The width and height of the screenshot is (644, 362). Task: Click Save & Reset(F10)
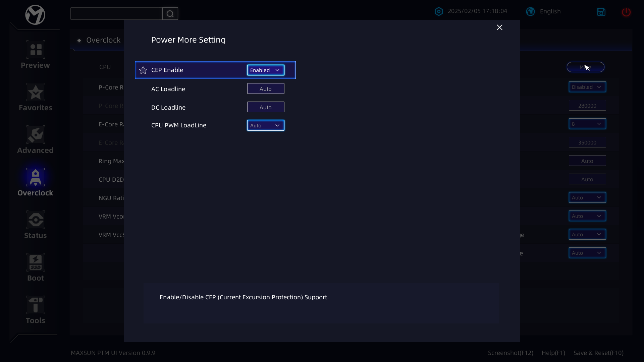pyautogui.click(x=598, y=353)
